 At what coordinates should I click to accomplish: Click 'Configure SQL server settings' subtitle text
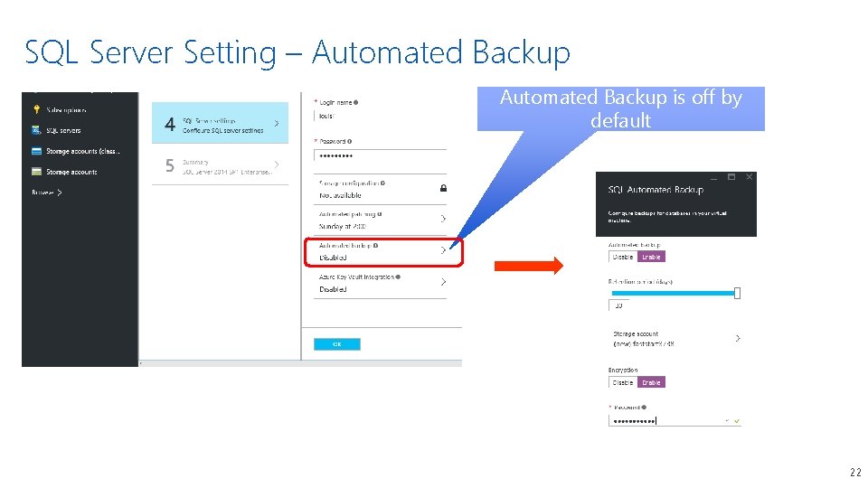coord(223,130)
